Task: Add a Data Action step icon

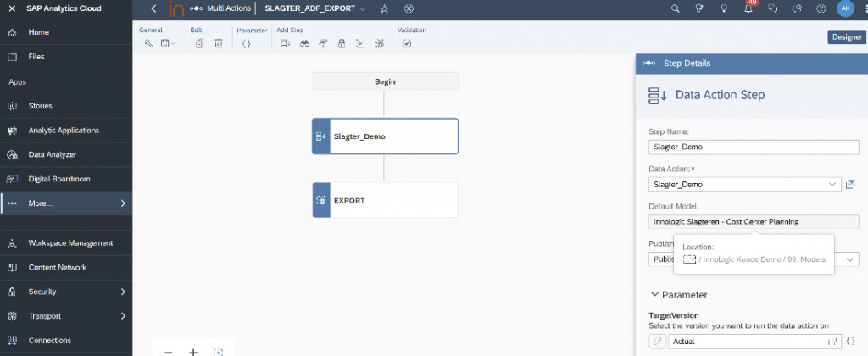Action: (286, 44)
